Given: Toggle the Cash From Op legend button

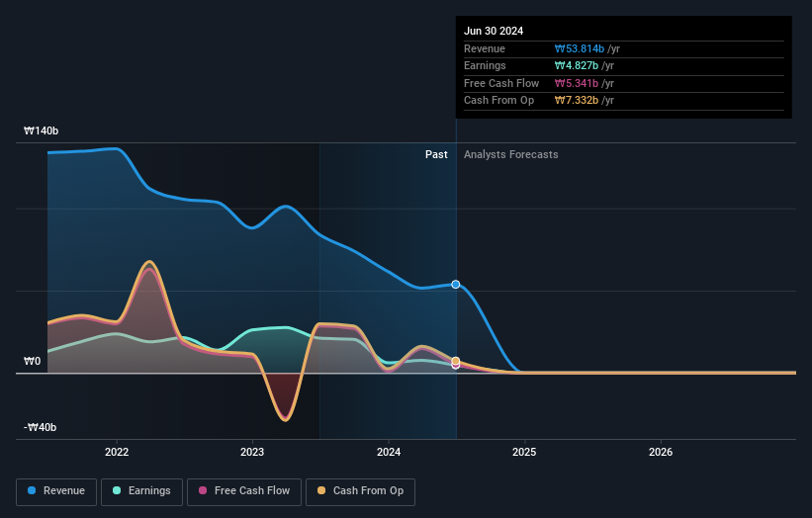Looking at the screenshot, I should click(x=360, y=491).
